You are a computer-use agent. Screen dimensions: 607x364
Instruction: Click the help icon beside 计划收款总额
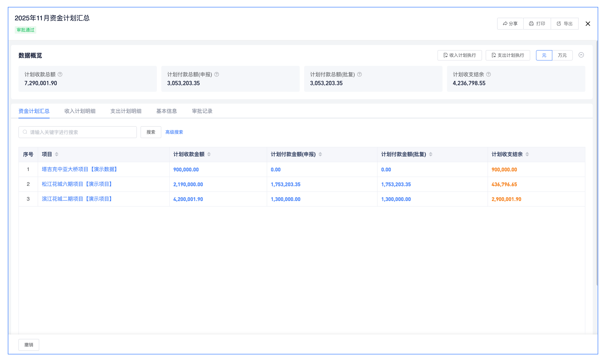click(60, 74)
